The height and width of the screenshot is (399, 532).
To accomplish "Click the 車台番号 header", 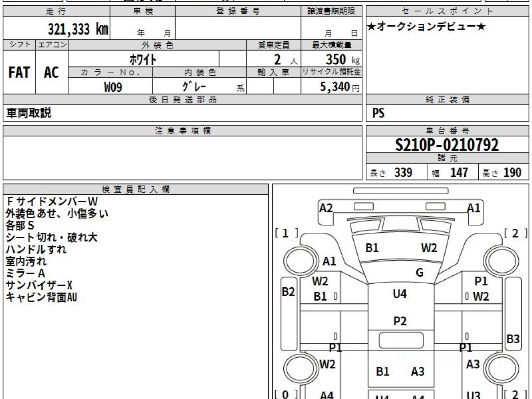I will [x=447, y=131].
